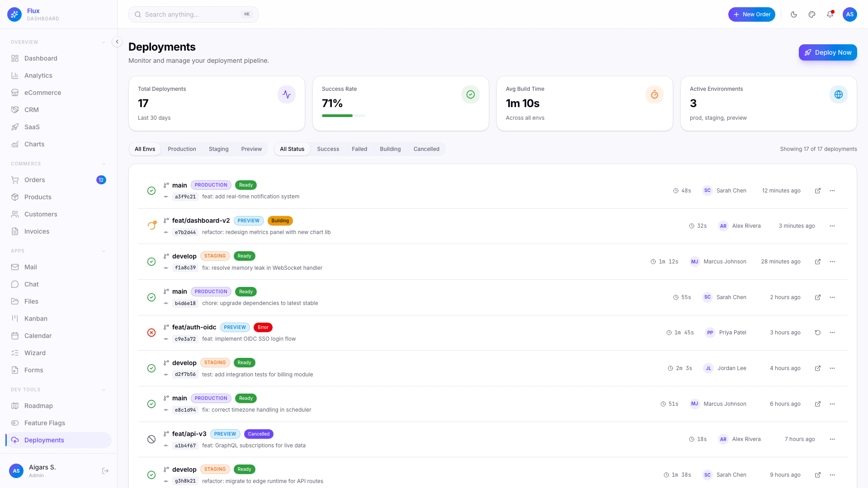
Task: Collapse the Overview section chevron
Action: coord(104,42)
